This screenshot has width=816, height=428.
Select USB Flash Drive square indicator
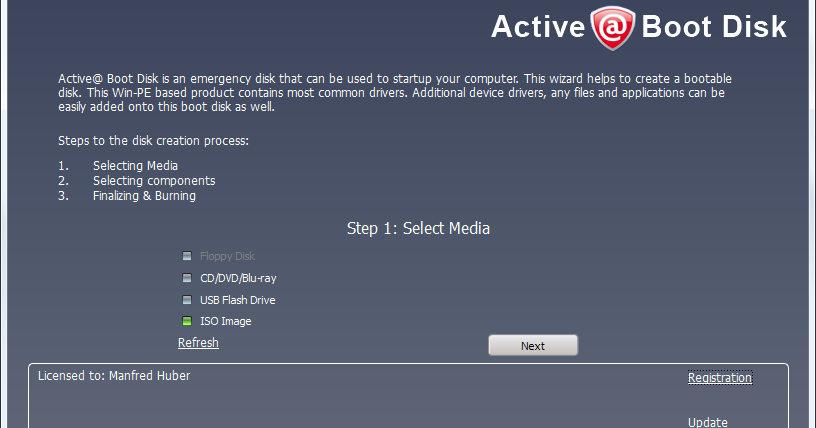(x=187, y=299)
